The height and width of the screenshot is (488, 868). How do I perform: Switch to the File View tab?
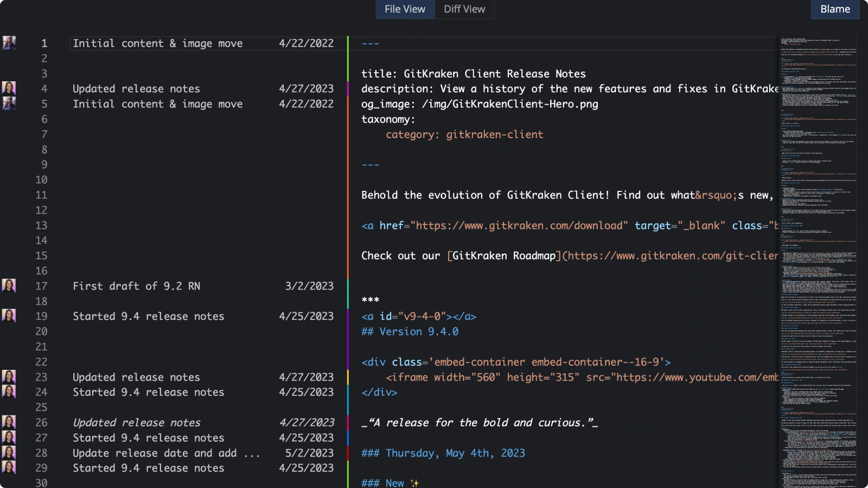[405, 9]
